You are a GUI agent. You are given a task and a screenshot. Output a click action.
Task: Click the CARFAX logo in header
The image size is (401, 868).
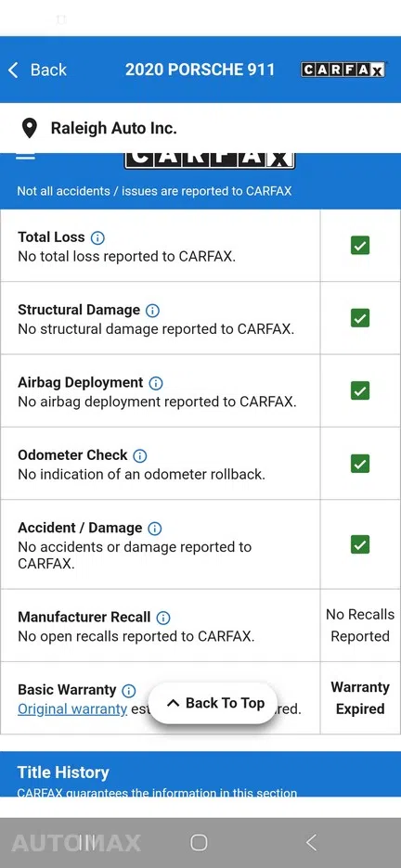click(343, 70)
